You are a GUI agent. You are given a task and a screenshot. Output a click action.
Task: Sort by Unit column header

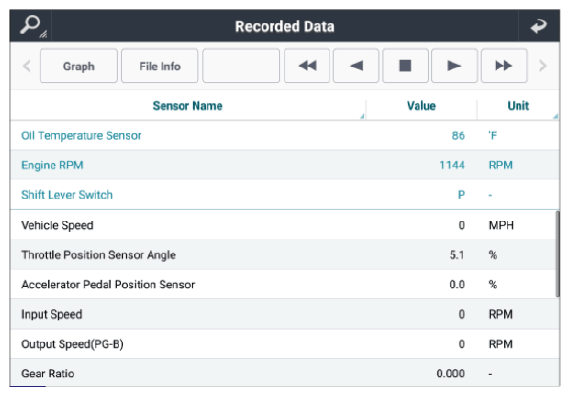(x=518, y=106)
